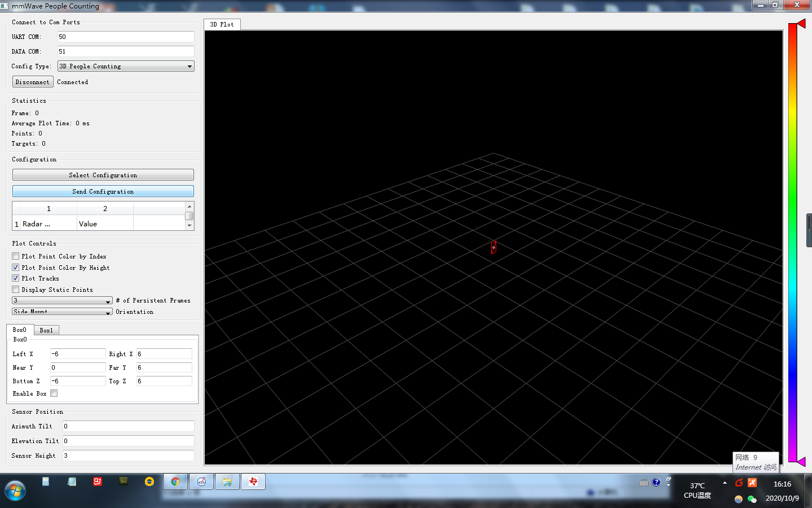Switch to the Box1 tab
812x508 pixels.
pos(46,330)
